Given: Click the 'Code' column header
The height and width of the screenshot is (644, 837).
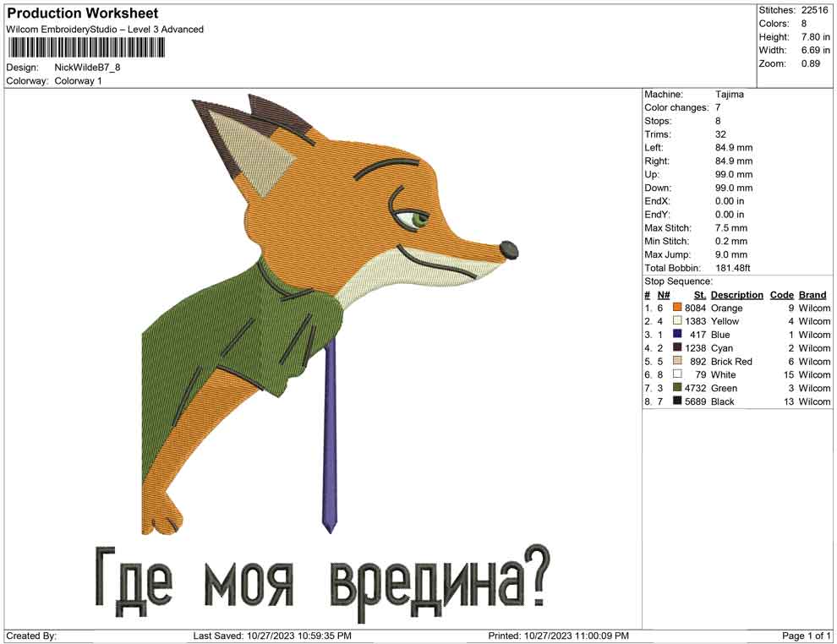Looking at the screenshot, I should [782, 295].
